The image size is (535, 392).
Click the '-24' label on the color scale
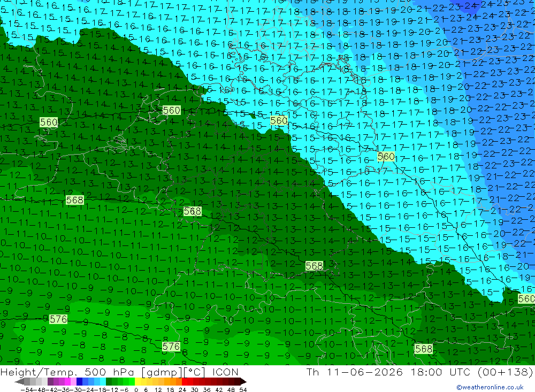(x=88, y=390)
